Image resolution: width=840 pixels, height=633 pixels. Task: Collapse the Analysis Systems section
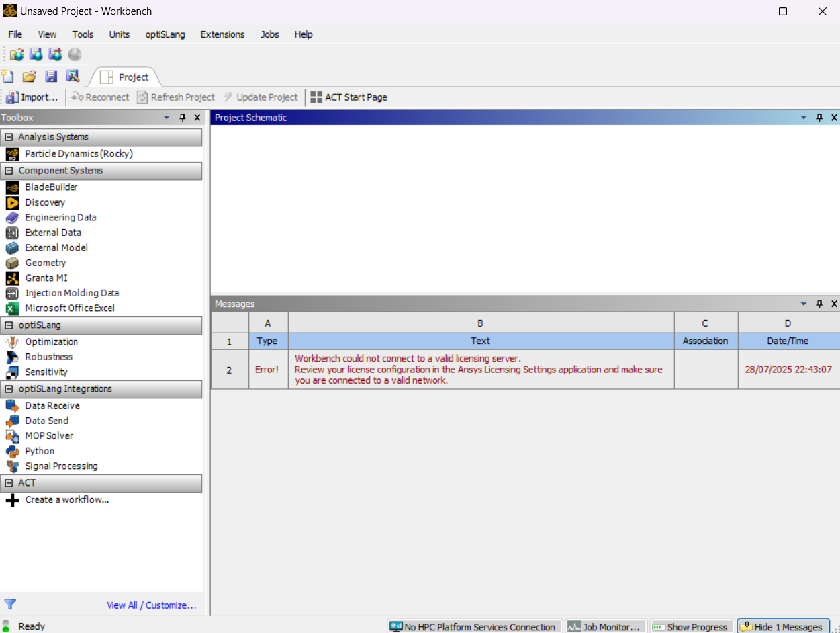pyautogui.click(x=9, y=137)
